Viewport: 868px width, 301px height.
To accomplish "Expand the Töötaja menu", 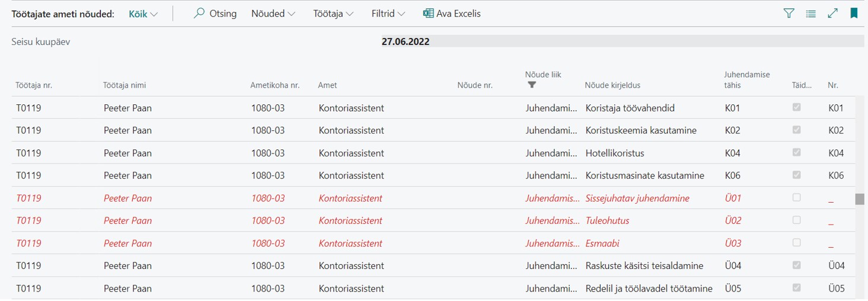I will point(333,14).
